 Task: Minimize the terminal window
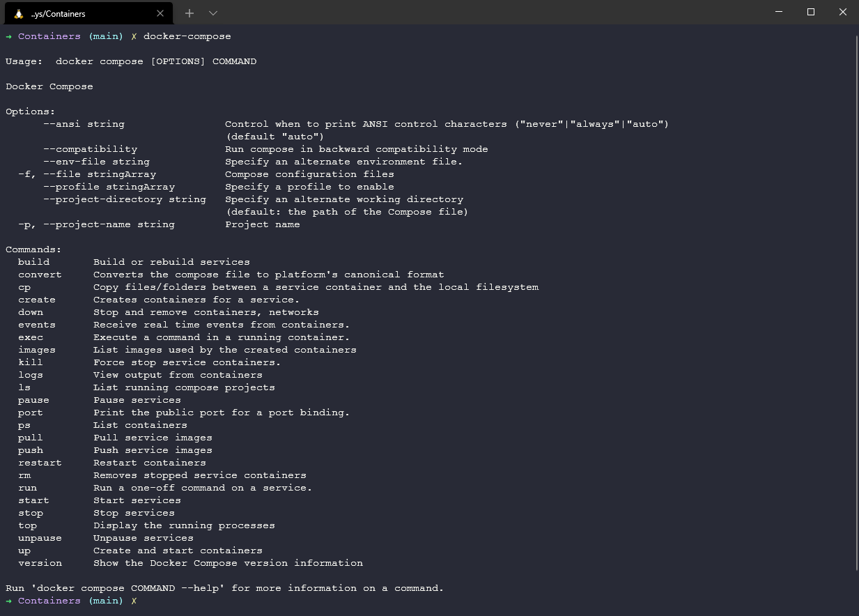(x=779, y=12)
